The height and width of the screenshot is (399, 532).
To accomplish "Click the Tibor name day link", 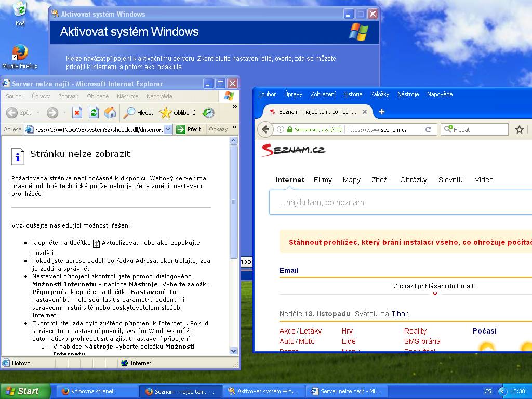I will (400, 314).
